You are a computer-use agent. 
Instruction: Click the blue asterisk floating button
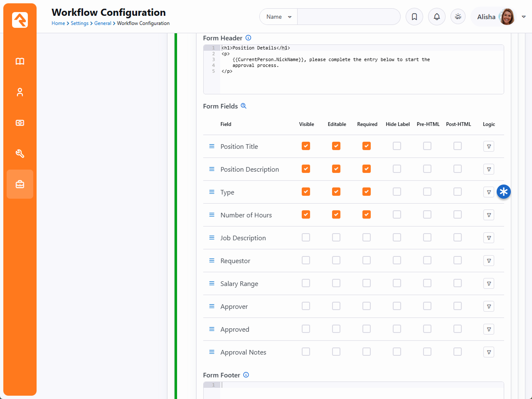[504, 192]
